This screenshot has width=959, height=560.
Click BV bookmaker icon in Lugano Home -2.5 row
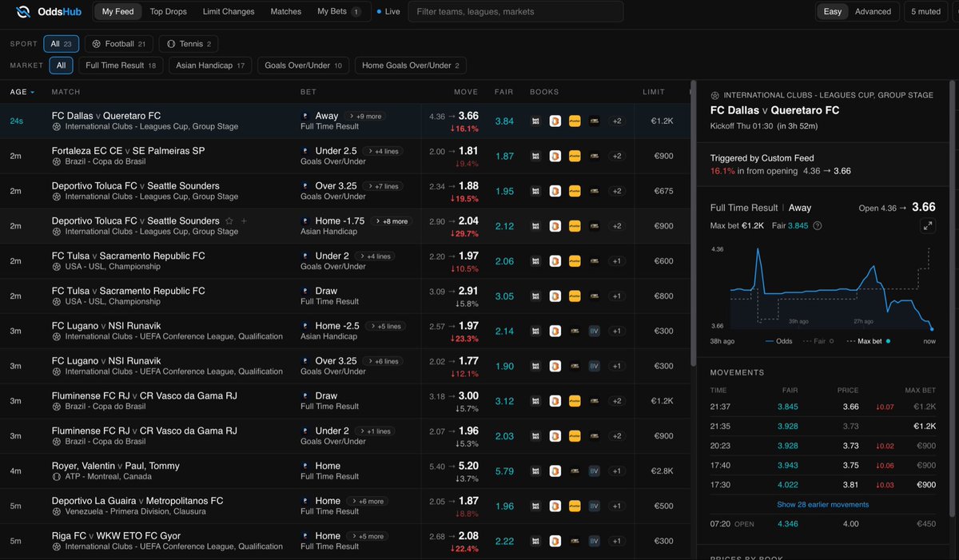(594, 331)
